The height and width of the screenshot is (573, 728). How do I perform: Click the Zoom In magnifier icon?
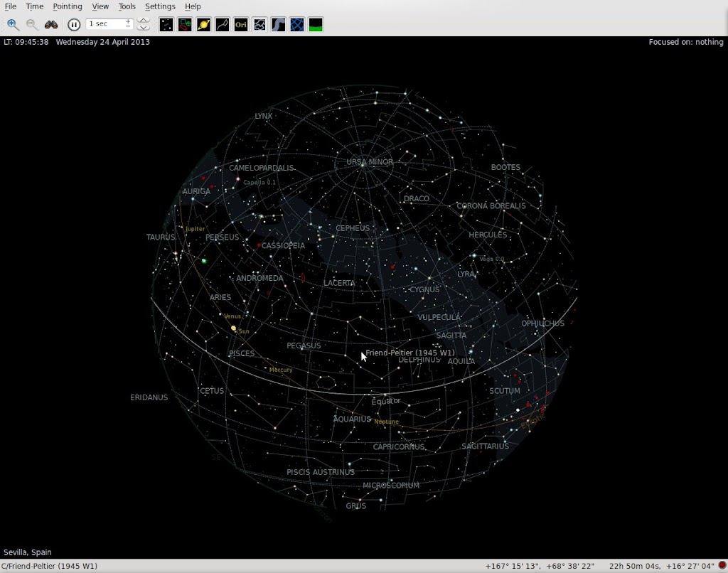click(13, 24)
